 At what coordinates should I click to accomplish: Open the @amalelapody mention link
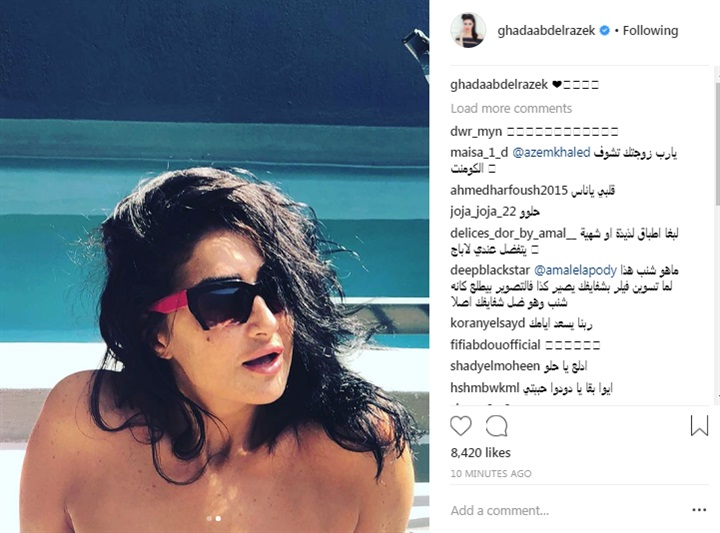coord(575,270)
